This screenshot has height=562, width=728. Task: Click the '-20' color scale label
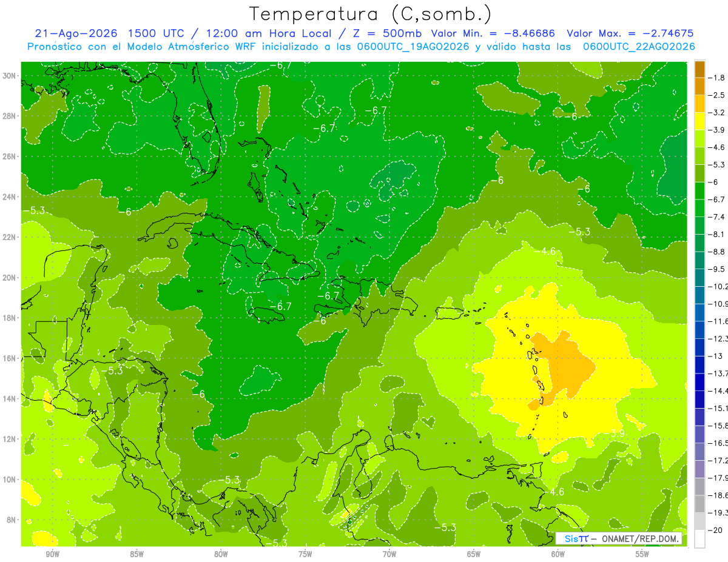pos(716,530)
